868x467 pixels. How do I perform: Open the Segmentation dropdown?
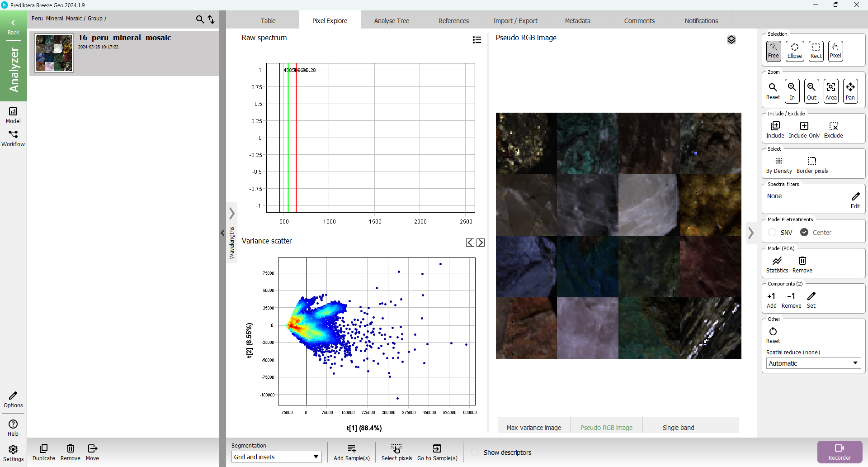(276, 457)
